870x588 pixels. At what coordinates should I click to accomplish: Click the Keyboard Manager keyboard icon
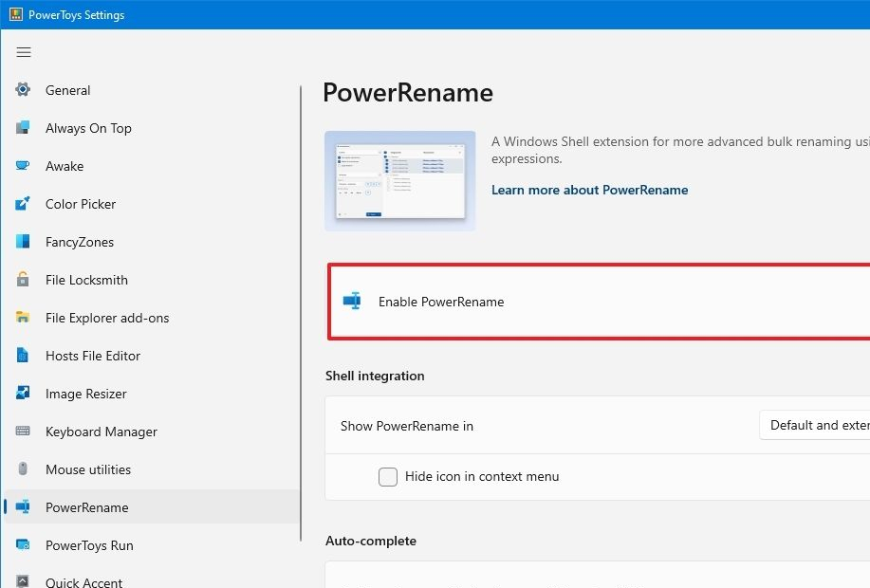[23, 431]
